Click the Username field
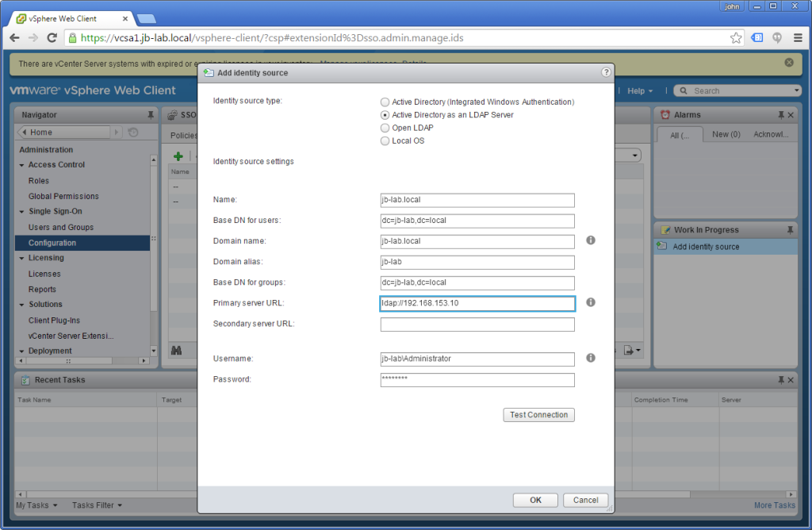 (477, 359)
